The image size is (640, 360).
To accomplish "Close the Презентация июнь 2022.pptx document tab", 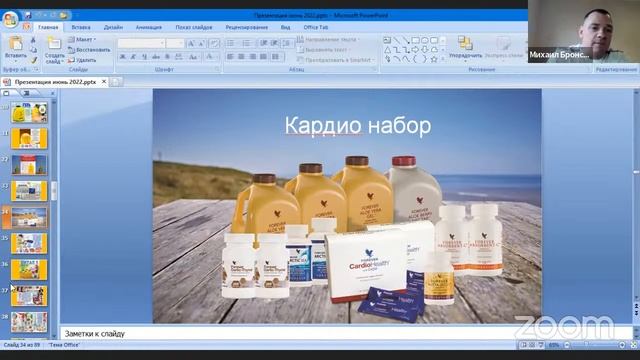I will click(x=104, y=82).
